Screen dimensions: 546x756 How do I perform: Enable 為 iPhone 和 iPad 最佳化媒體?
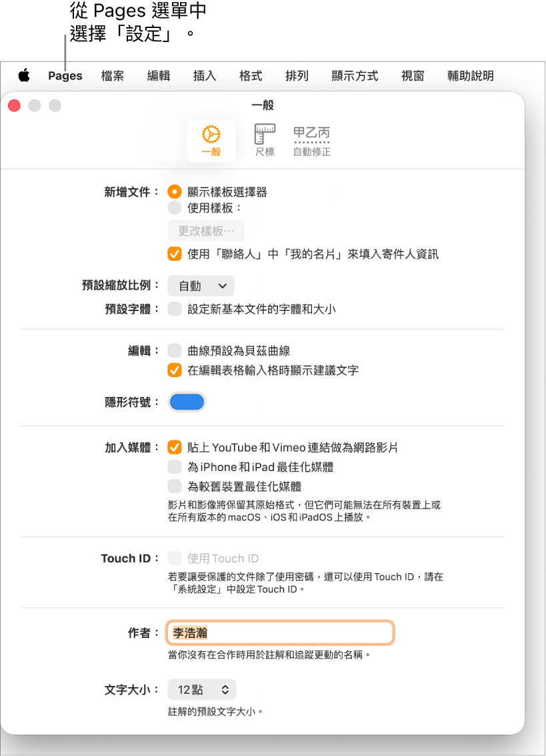pyautogui.click(x=175, y=466)
